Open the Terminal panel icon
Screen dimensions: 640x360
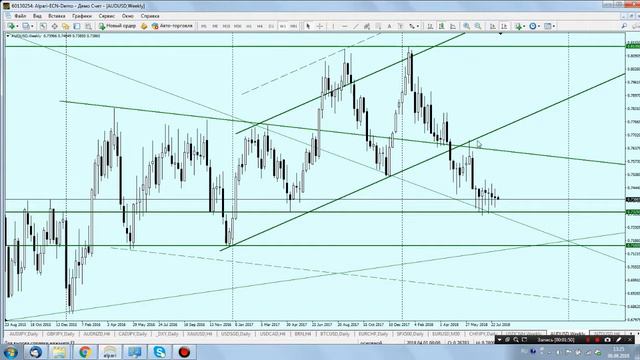click(x=77, y=26)
